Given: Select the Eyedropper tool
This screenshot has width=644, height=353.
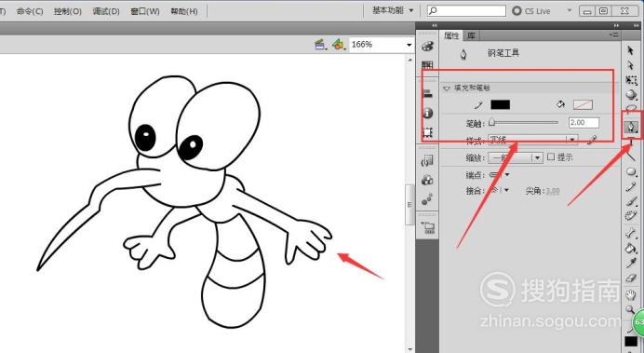Looking at the screenshot, I should pos(631,262).
